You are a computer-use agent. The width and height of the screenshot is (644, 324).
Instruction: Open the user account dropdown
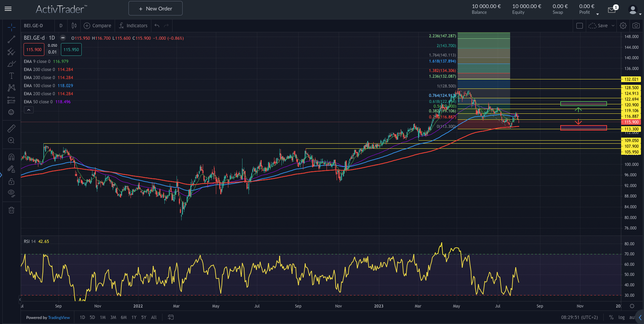(634, 10)
